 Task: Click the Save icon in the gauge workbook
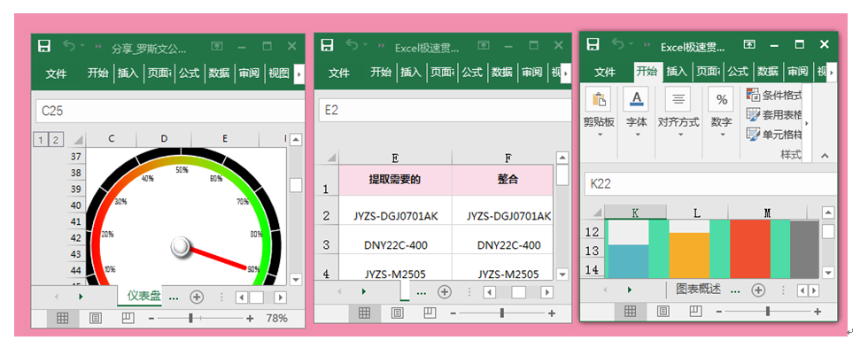coord(44,46)
